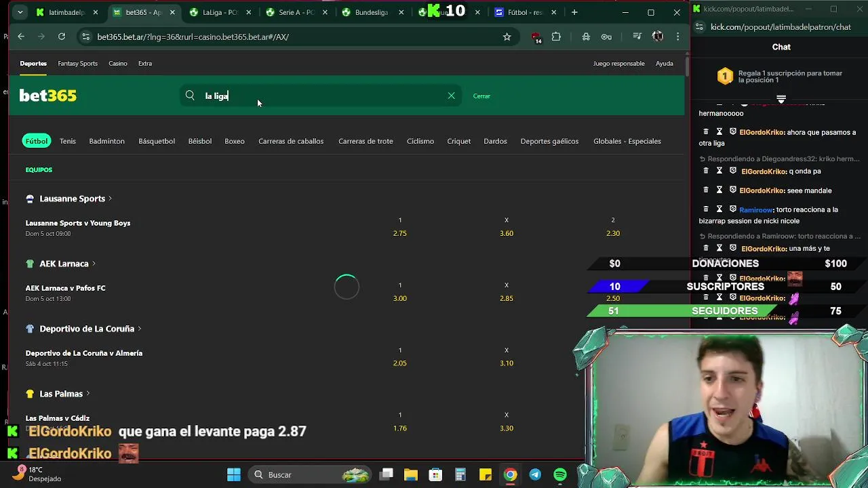Select draw odds 3.10 for Deportivo match
The width and height of the screenshot is (868, 488).
[507, 363]
